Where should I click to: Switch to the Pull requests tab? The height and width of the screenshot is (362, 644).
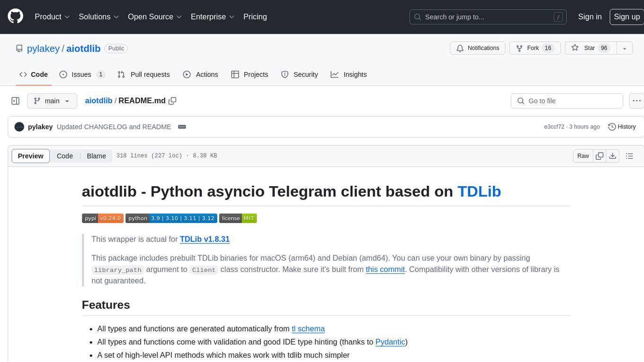(143, 74)
